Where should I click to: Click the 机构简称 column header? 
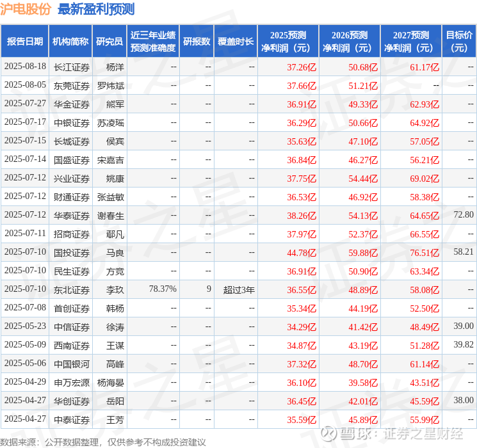click(x=70, y=41)
